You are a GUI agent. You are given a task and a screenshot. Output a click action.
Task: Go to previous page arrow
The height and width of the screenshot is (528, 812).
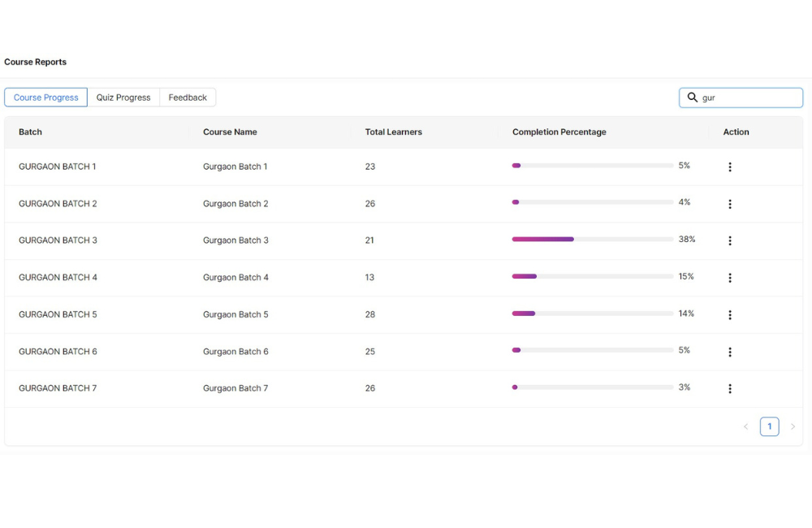(x=745, y=427)
